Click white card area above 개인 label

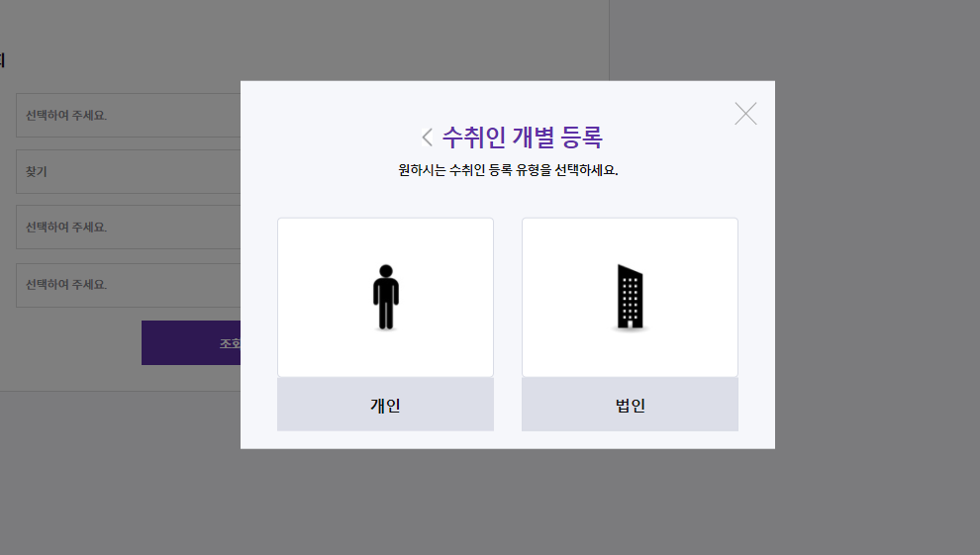(x=386, y=297)
